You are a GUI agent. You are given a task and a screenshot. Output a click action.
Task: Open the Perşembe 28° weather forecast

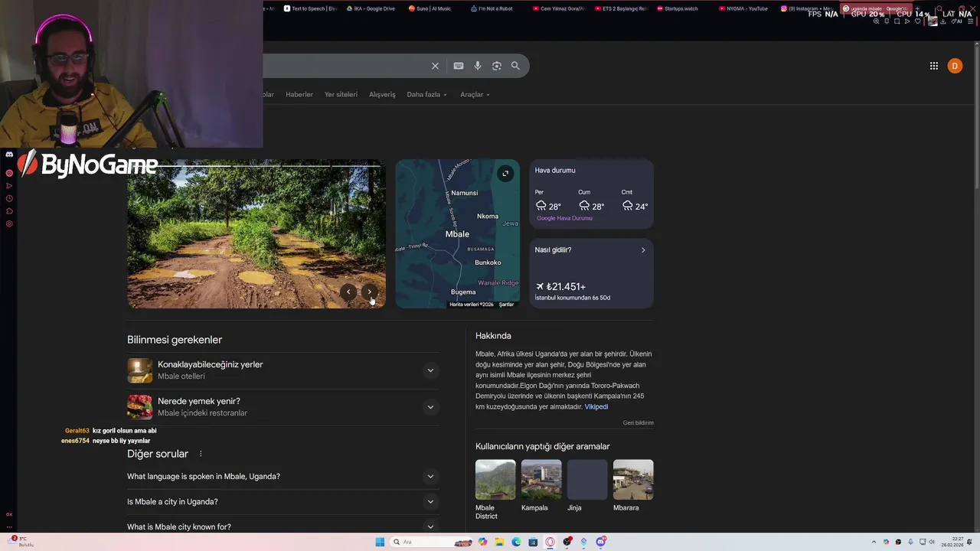tap(548, 201)
